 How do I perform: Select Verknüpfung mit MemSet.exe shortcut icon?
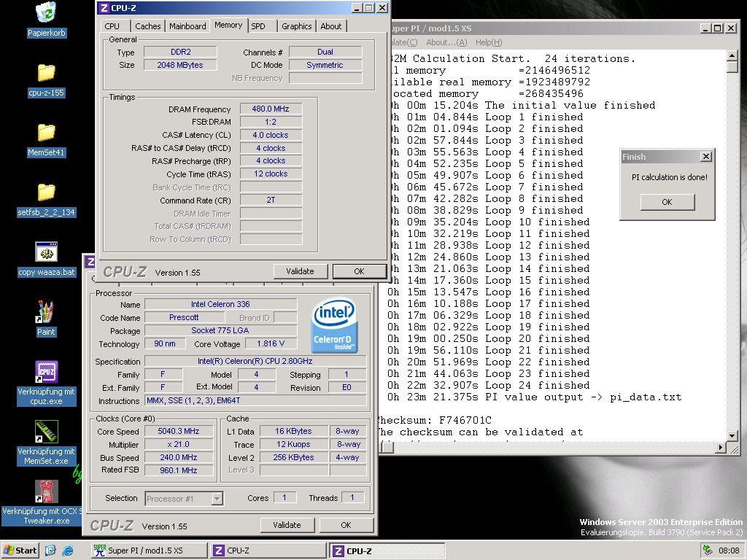point(46,432)
